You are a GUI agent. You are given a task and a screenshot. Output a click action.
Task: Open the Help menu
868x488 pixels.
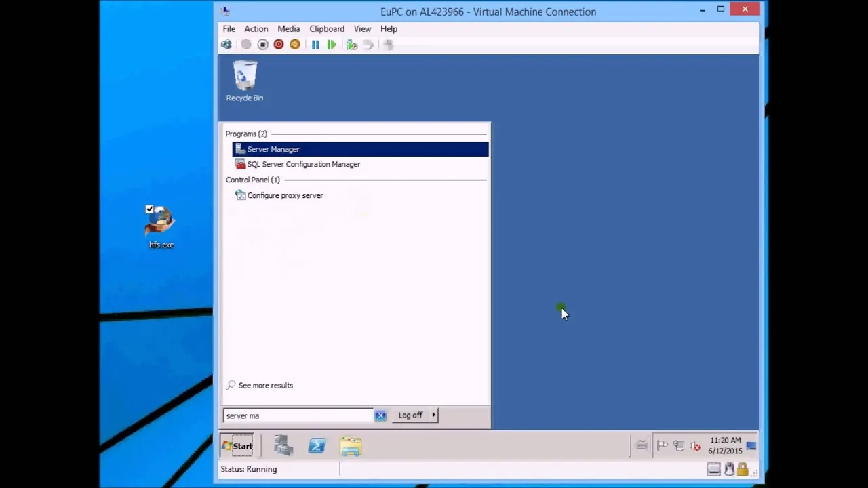[x=389, y=29]
